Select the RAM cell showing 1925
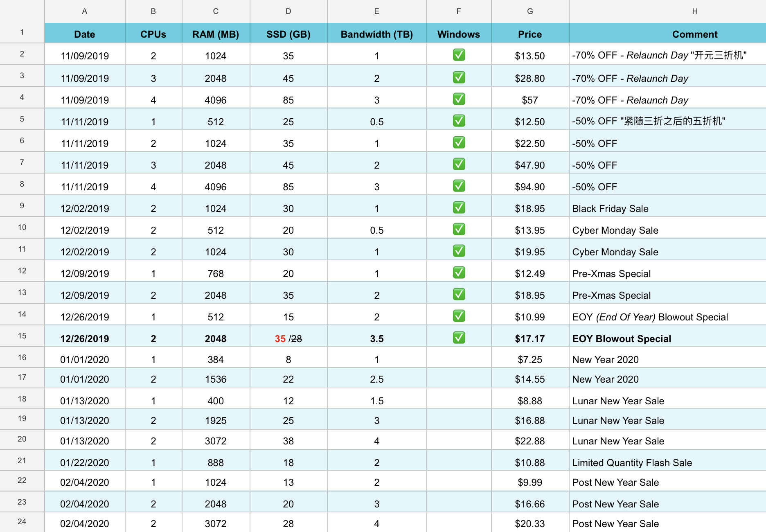The image size is (766, 532). click(x=216, y=419)
